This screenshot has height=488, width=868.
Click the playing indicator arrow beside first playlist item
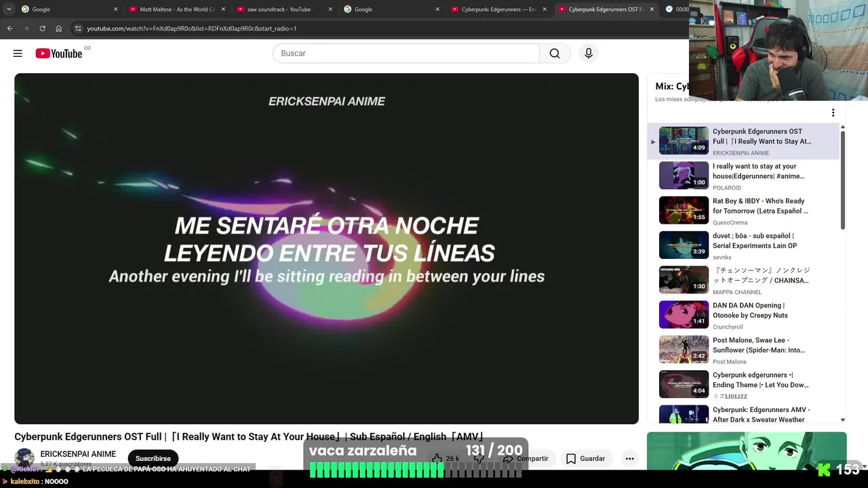(653, 142)
